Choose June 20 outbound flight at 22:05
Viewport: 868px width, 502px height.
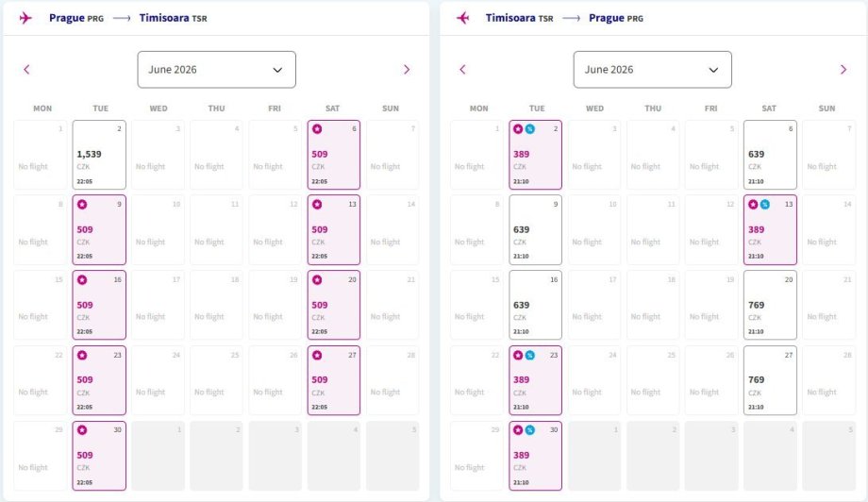[333, 306]
